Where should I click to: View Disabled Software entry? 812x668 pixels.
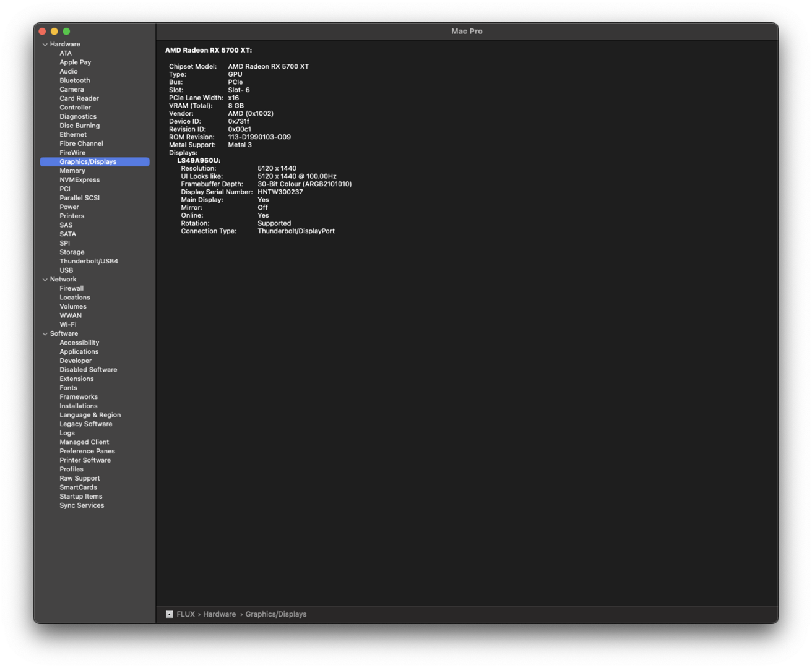click(88, 370)
